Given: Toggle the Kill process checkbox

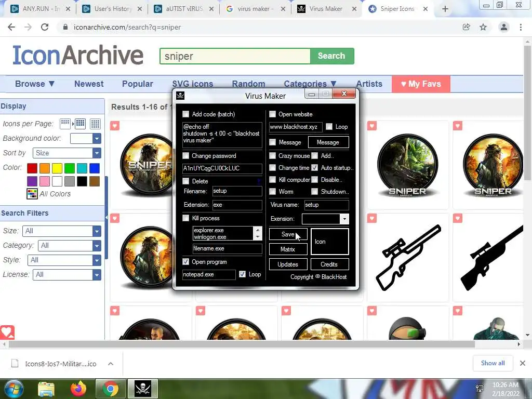Looking at the screenshot, I should [186, 218].
